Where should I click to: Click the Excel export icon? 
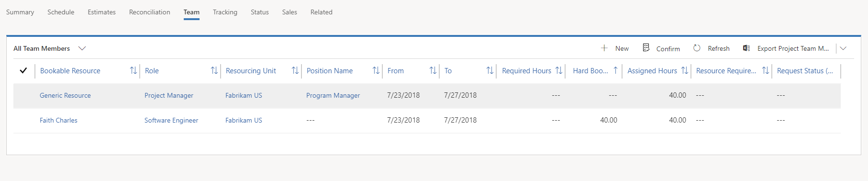(746, 48)
